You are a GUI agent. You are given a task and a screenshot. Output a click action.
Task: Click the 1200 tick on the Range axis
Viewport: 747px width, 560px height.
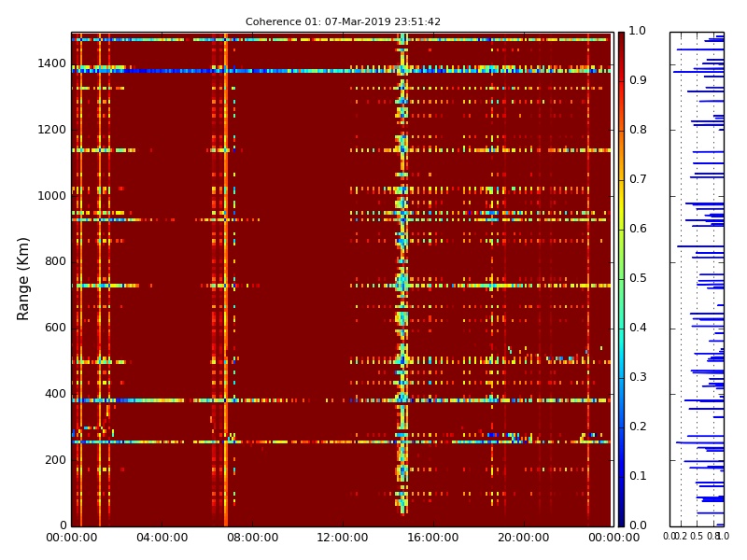52,130
